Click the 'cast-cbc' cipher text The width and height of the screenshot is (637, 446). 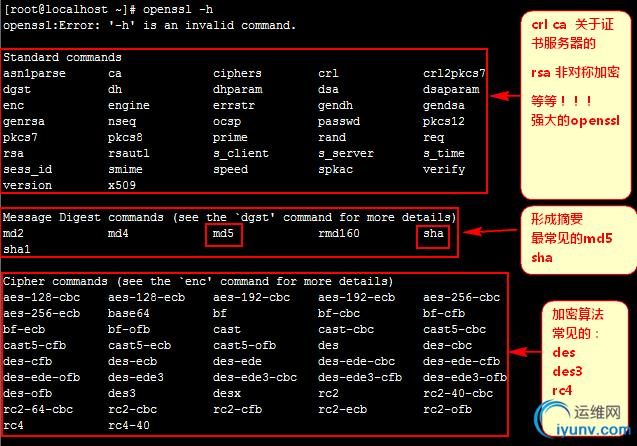point(346,329)
